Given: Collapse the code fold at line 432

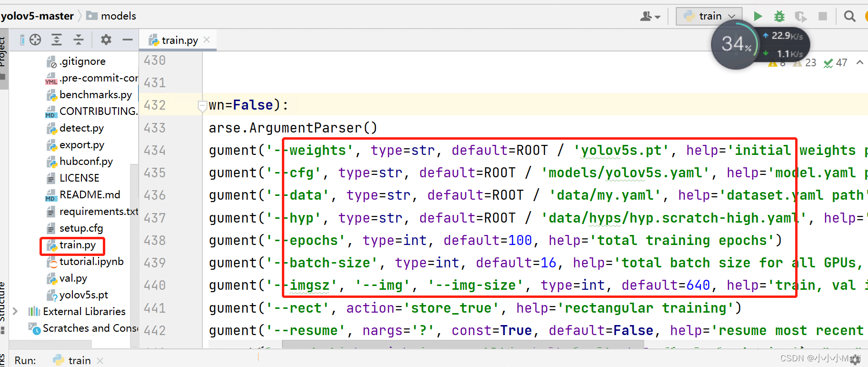Looking at the screenshot, I should 202,106.
